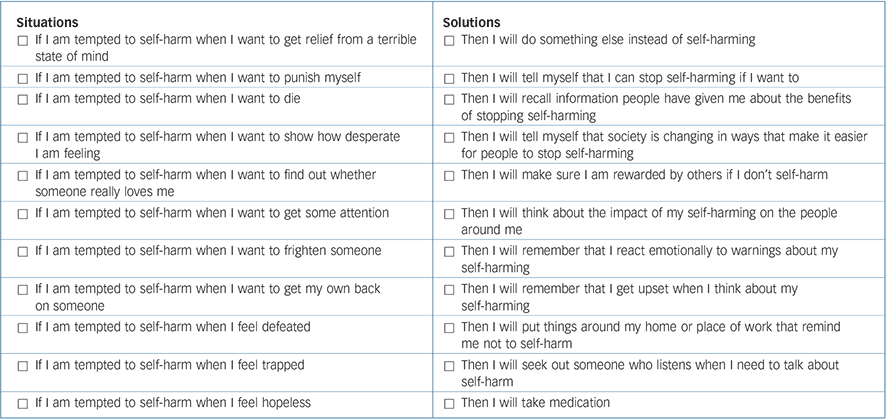
Task: Check 'do something else instead' solution box
Action: pos(451,40)
